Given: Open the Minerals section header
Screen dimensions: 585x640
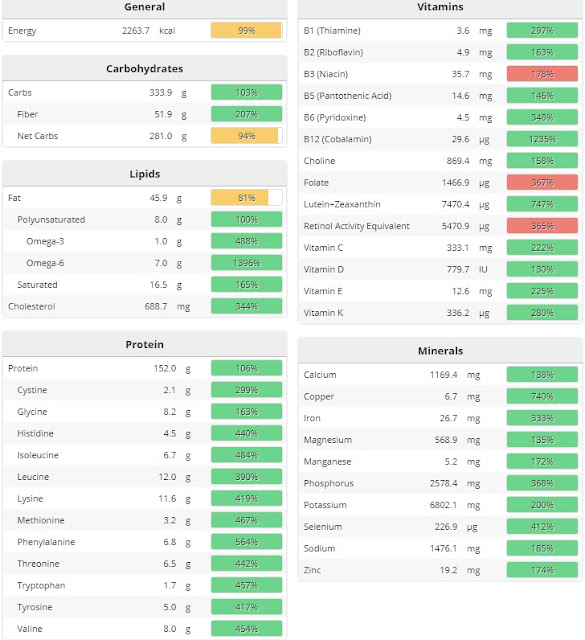Looking at the screenshot, I should pyautogui.click(x=440, y=351).
